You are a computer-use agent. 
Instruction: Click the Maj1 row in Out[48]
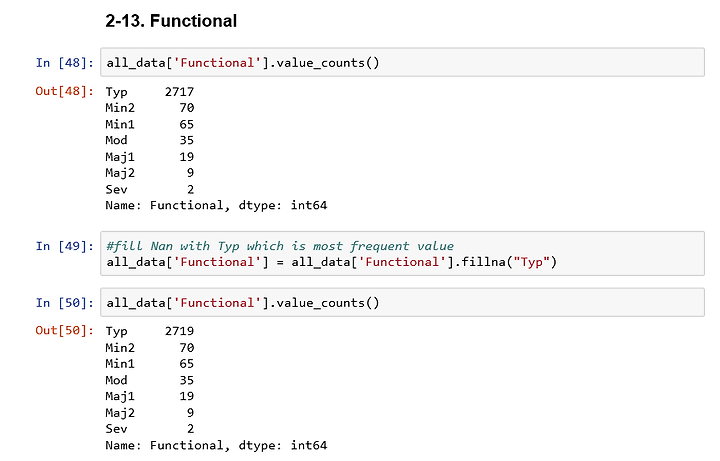pos(150,157)
